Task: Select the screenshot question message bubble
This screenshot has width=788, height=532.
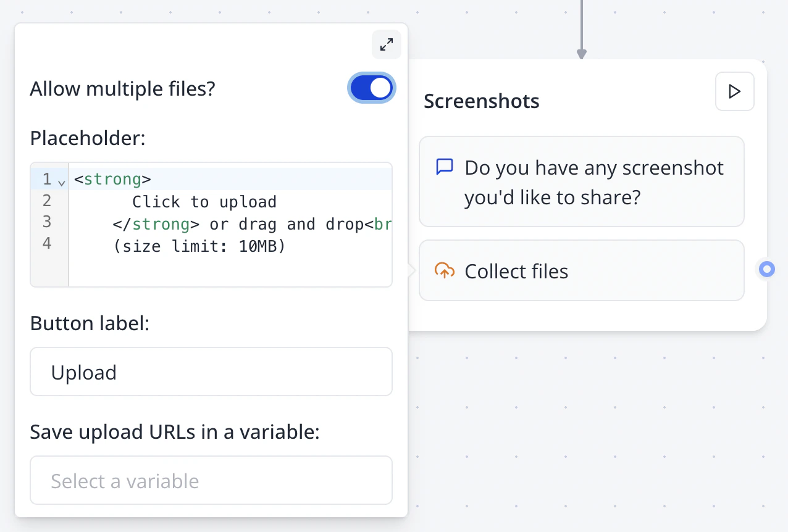Action: coord(581,182)
